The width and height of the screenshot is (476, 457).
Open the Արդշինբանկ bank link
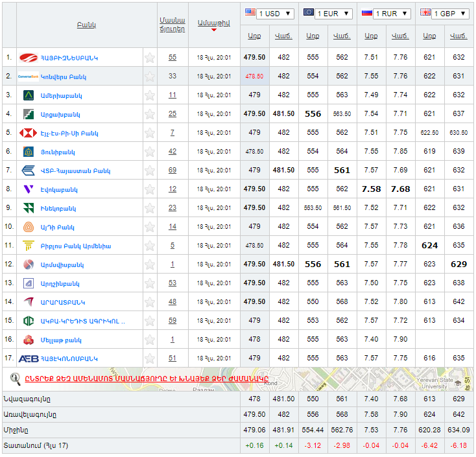tap(60, 284)
